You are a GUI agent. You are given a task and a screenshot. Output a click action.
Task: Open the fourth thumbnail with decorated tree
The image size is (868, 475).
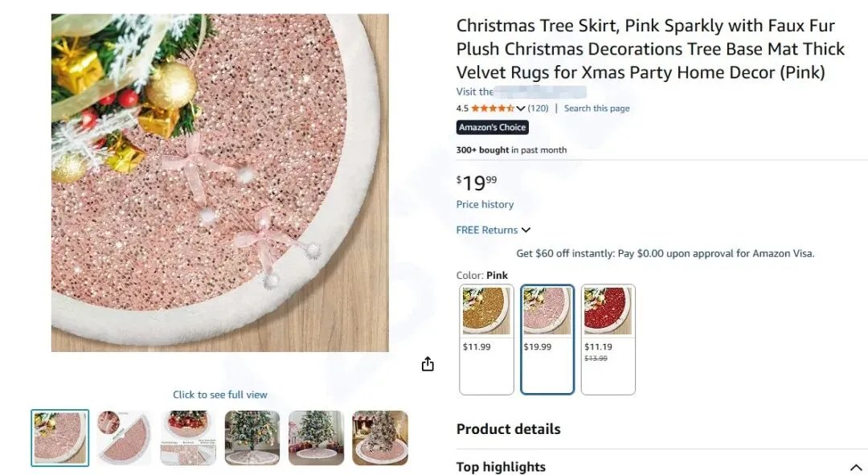point(252,438)
